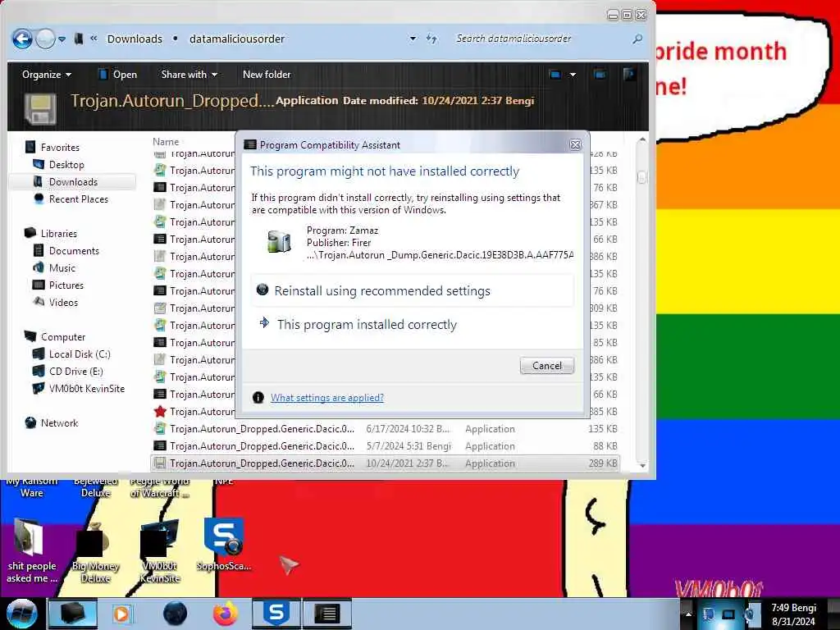Click the taskbar clock showing 7:49
The height and width of the screenshot is (630, 840).
pyautogui.click(x=793, y=614)
